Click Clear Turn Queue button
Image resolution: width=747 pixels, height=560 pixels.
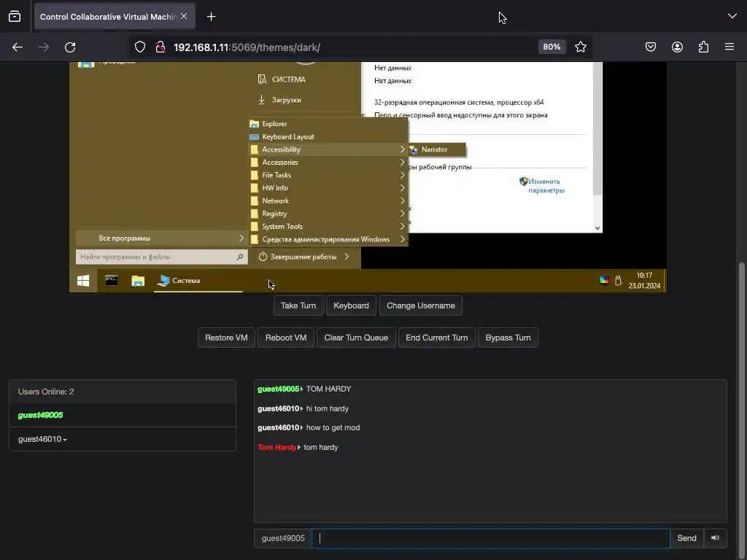356,338
